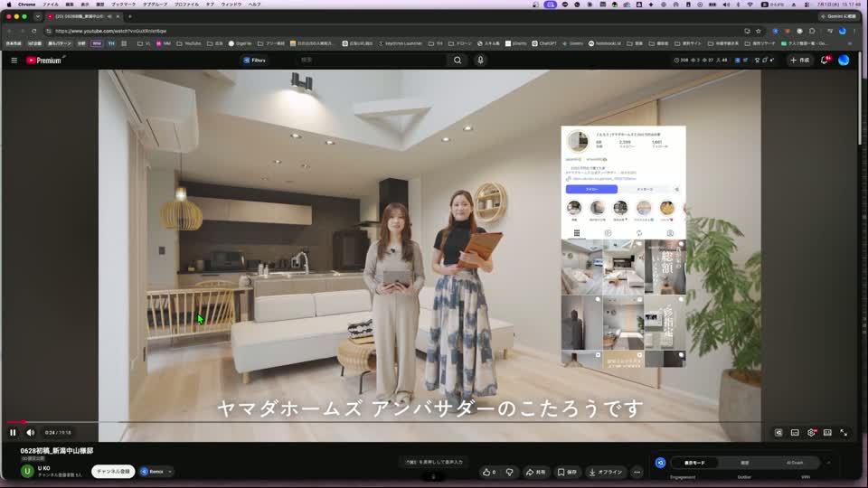This screenshot has width=868, height=488.
Task: Open the ウィンドウ menu
Action: [231, 5]
